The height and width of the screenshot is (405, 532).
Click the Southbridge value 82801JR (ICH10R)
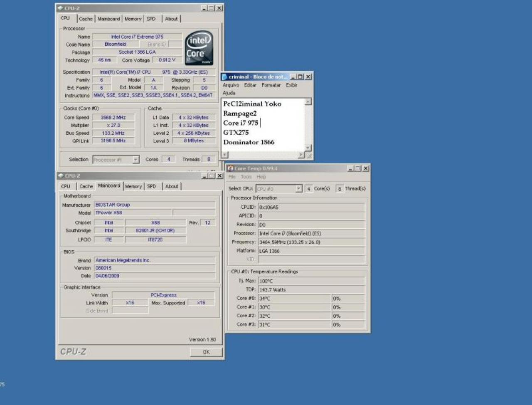155,230
